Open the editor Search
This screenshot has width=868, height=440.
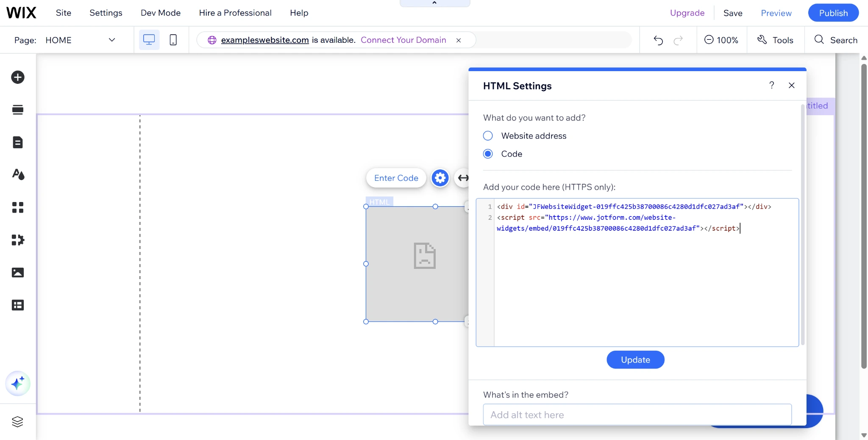[836, 40]
